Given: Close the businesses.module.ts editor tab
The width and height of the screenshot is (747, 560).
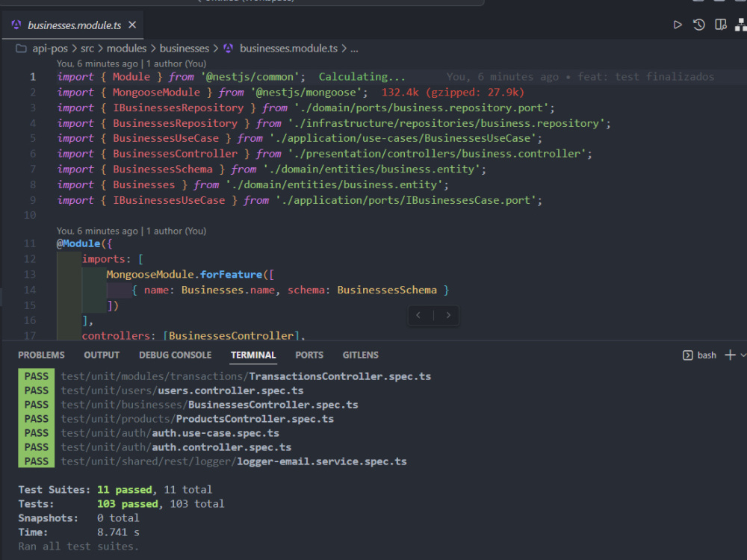Looking at the screenshot, I should click(132, 25).
